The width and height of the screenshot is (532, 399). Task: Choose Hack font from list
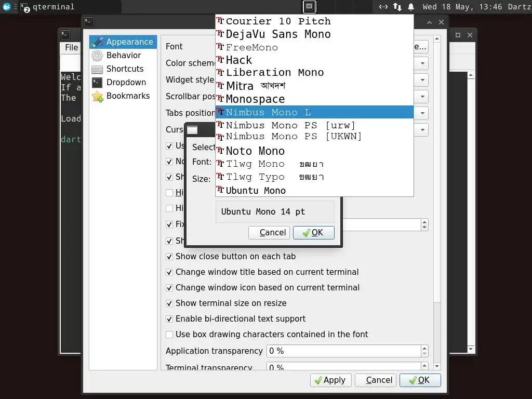(314, 60)
